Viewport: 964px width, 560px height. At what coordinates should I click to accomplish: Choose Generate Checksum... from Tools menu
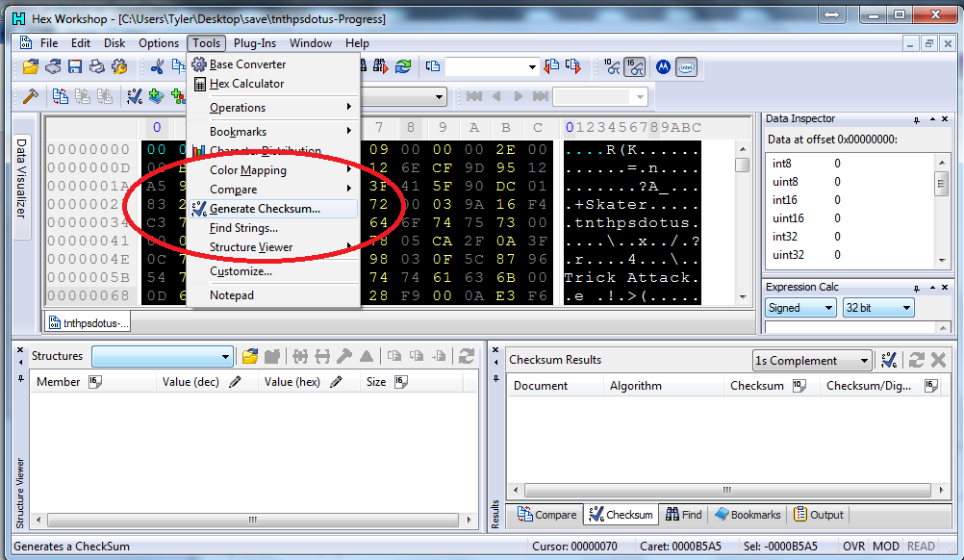point(265,209)
